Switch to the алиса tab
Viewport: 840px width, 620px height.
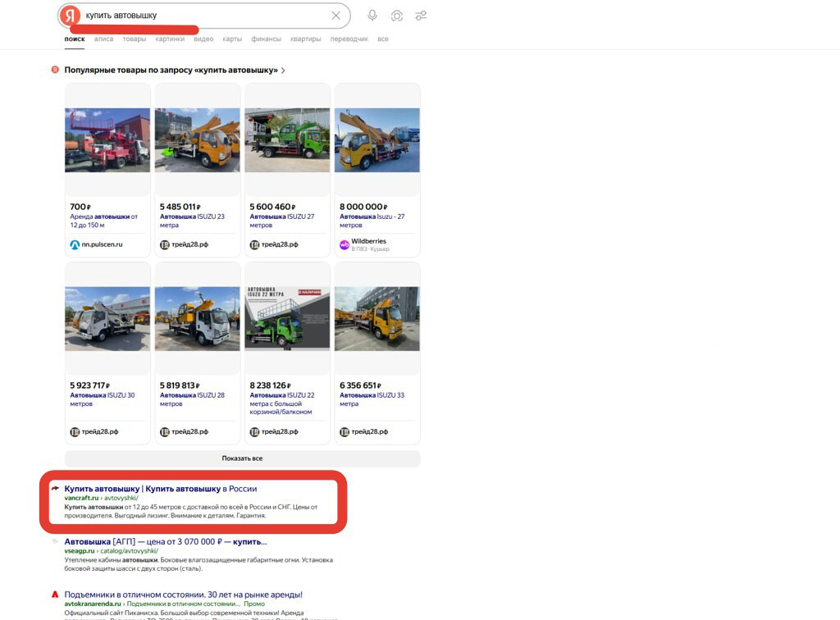click(x=103, y=39)
